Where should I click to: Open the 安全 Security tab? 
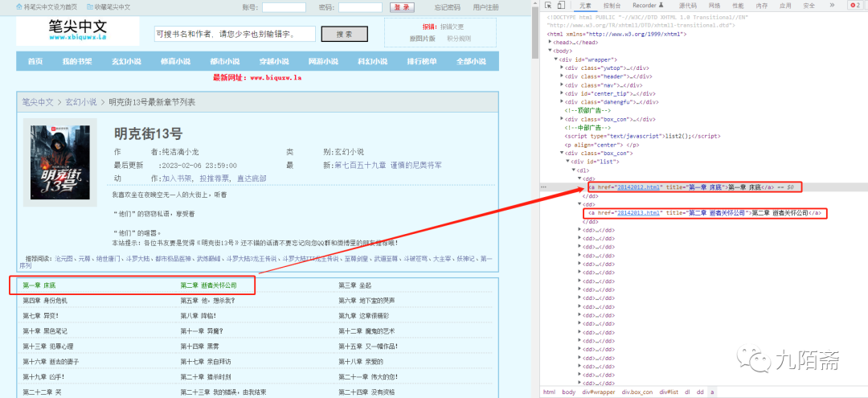(809, 6)
